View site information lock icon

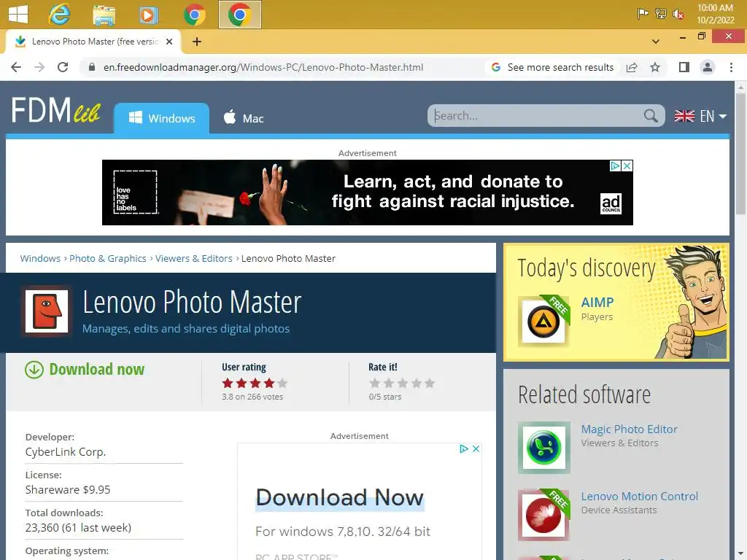(x=92, y=67)
